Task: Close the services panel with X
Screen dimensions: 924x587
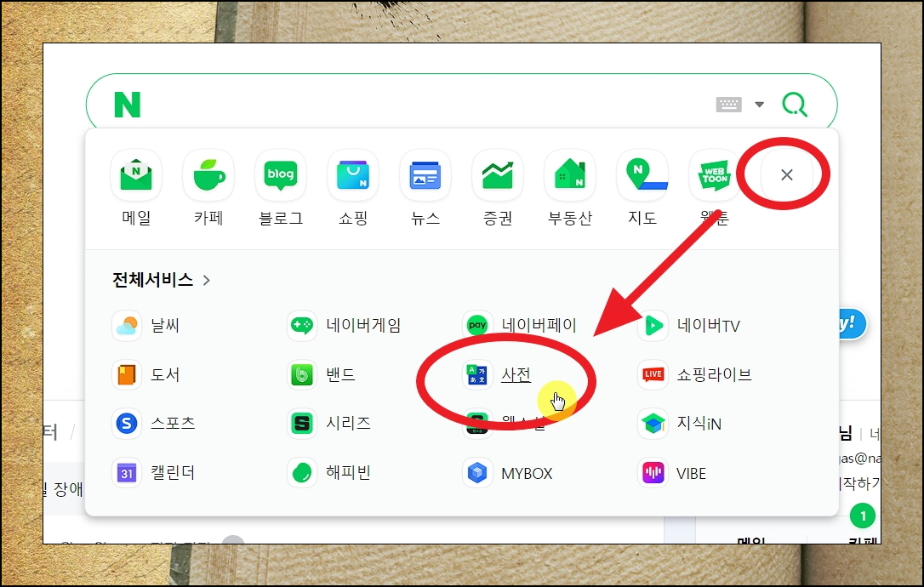Action: [787, 175]
